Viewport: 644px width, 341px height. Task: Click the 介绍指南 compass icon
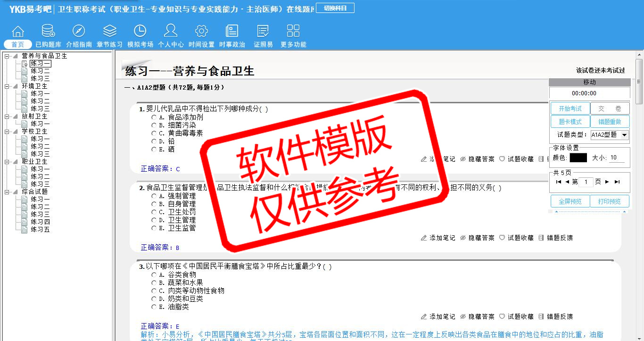[79, 32]
